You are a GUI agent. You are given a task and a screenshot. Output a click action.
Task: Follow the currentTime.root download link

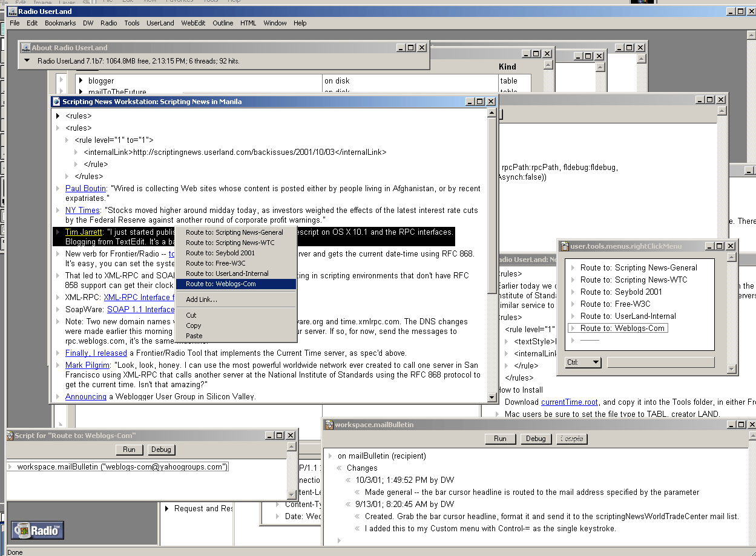(570, 402)
